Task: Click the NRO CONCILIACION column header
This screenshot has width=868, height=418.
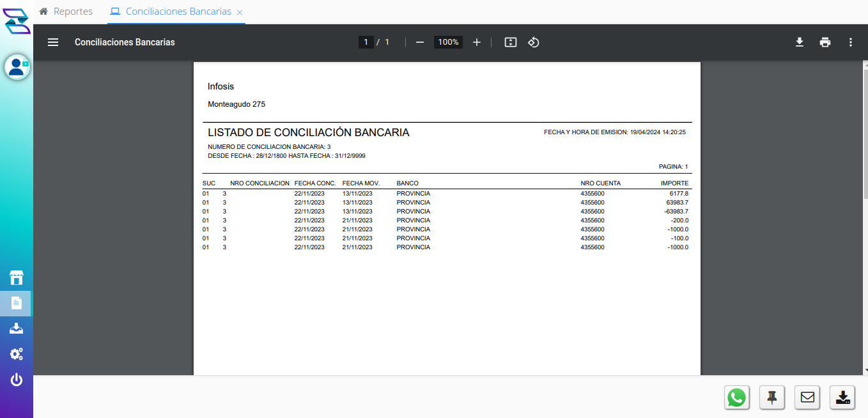Action: (x=260, y=183)
